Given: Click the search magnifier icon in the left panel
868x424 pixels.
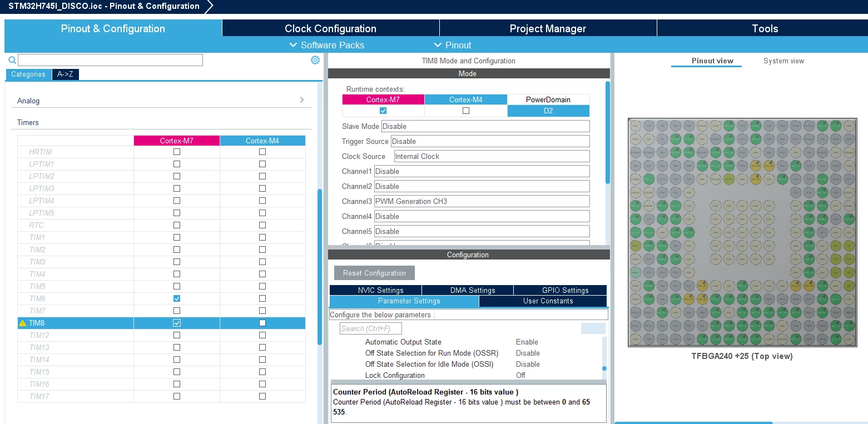Looking at the screenshot, I should [x=12, y=60].
